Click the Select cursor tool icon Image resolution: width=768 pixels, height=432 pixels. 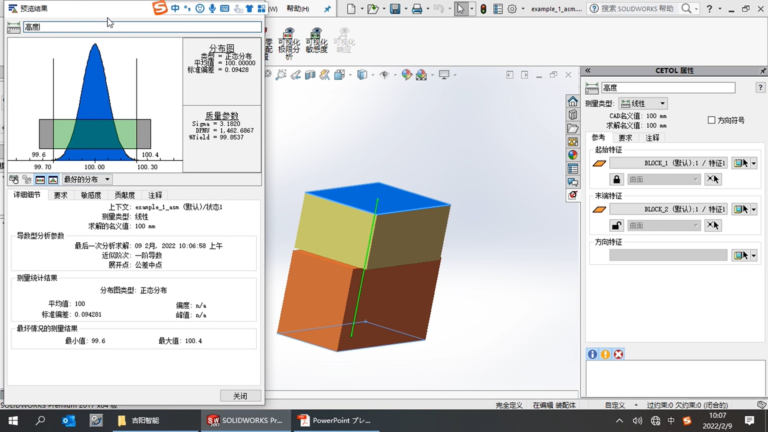[460, 9]
